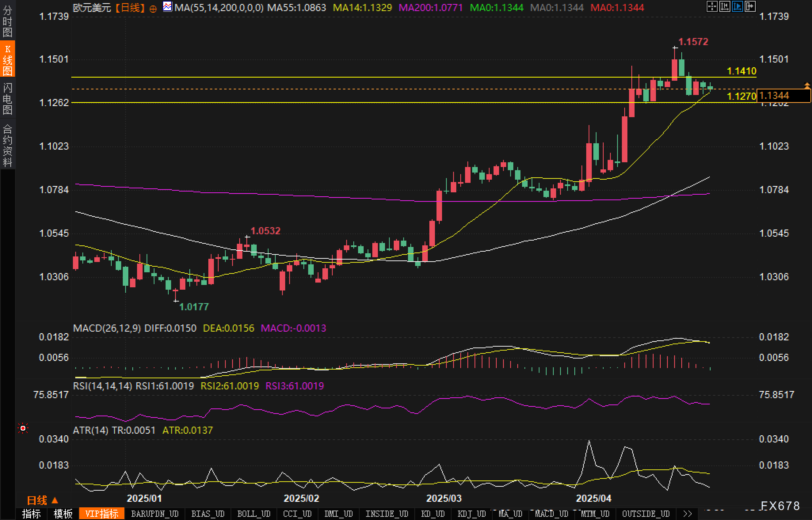Switch to 分时图 view in sidebar
The height and width of the screenshot is (520, 812).
click(x=8, y=21)
